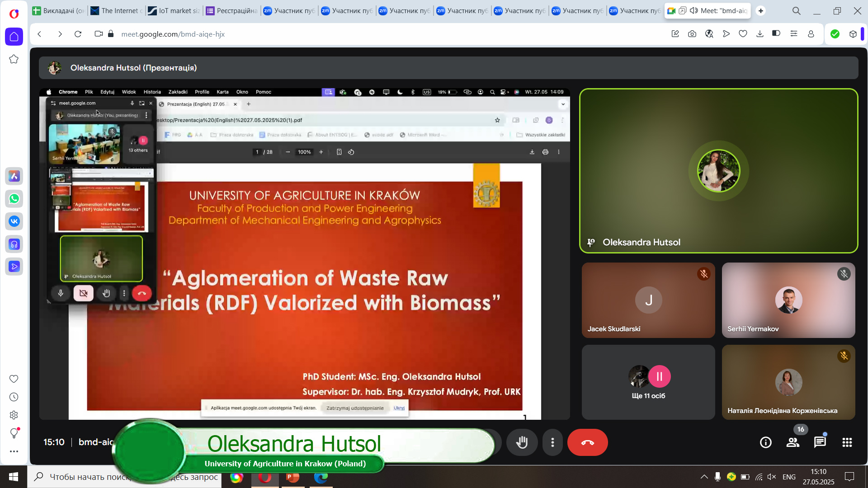Viewport: 868px width, 488px height.
Task: Open Opera snapshot camera icon
Action: (x=692, y=34)
